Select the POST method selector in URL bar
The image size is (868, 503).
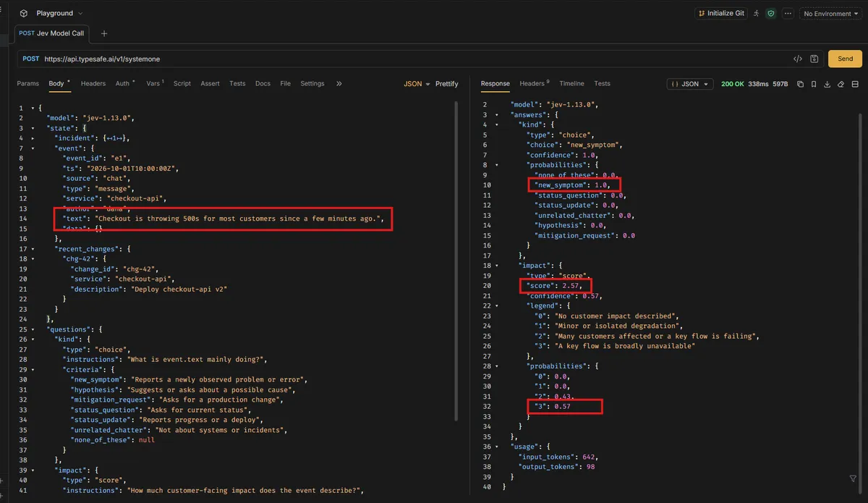pos(31,59)
